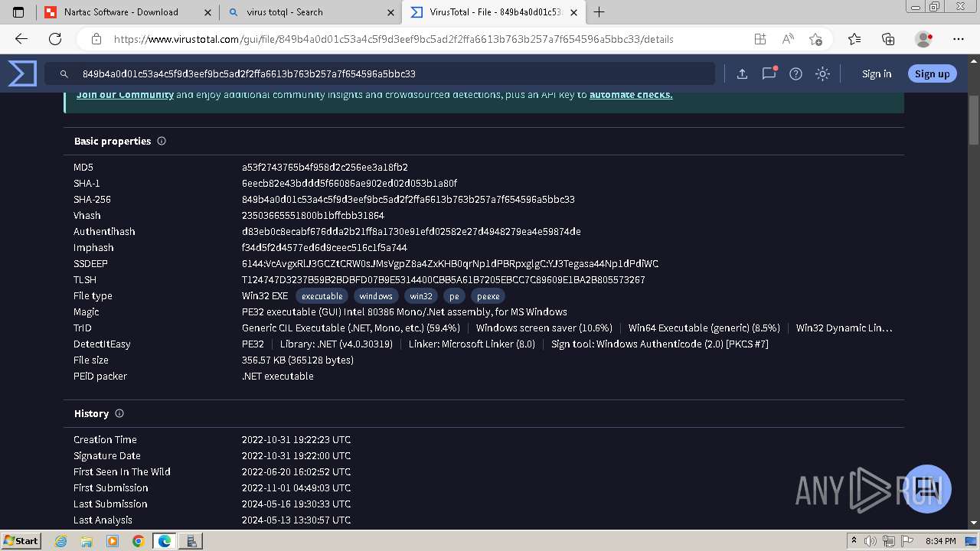Add this page to favorites star icon

pyautogui.click(x=815, y=39)
